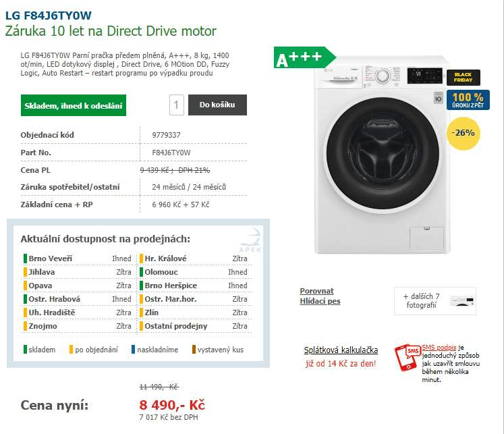Click the 'Olomouc' store row
The height and width of the screenshot is (434, 504).
coord(194,272)
